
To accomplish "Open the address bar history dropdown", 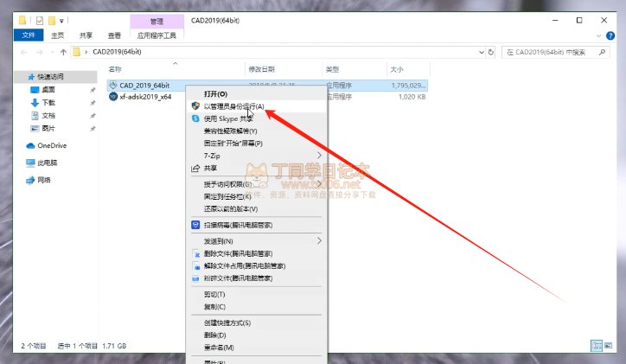I will 482,52.
